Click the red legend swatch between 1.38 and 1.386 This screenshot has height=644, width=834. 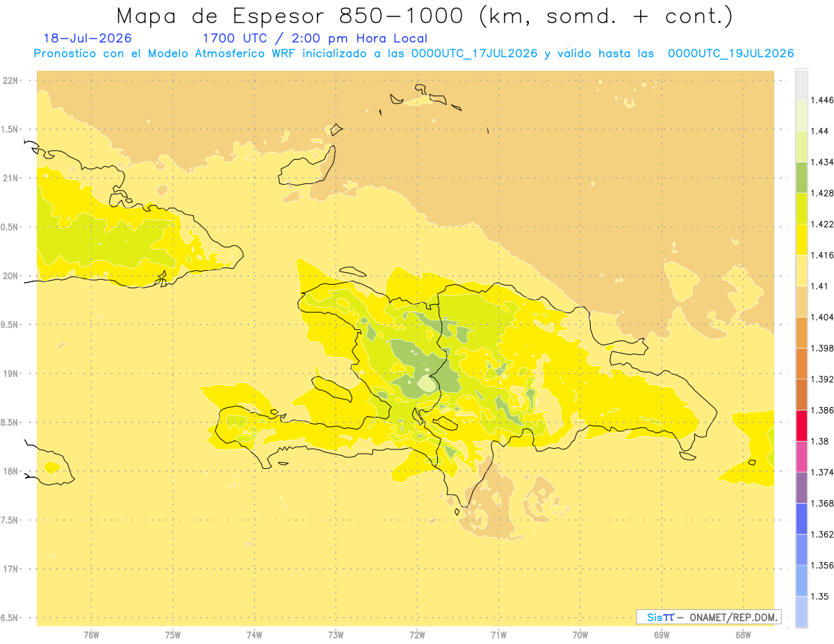coord(801,425)
